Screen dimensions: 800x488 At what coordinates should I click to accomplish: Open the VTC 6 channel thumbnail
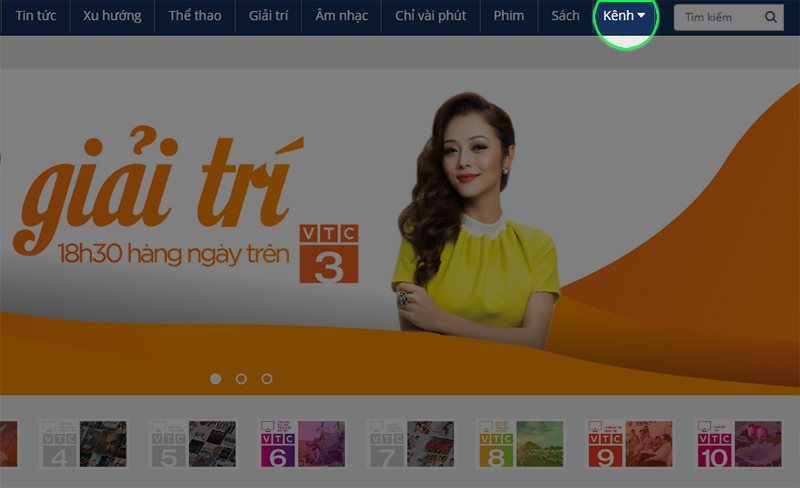click(303, 444)
